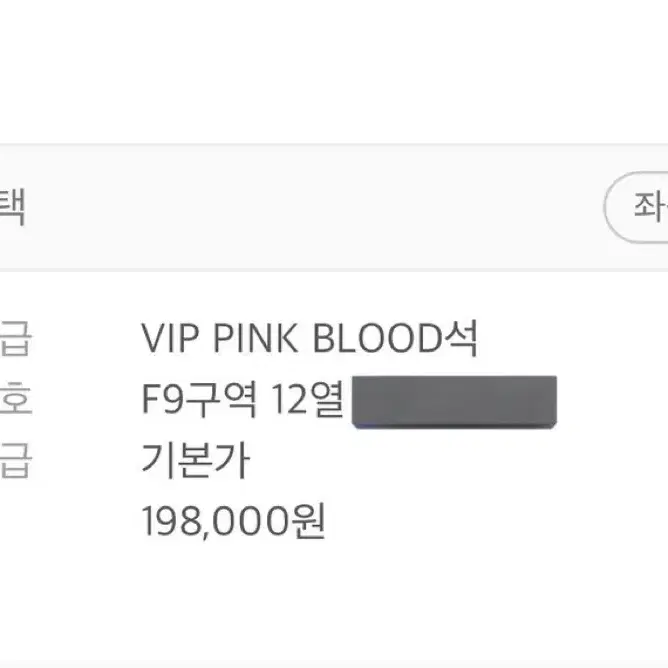Select the header text ending in 택
668x668 pixels.
coord(12,207)
